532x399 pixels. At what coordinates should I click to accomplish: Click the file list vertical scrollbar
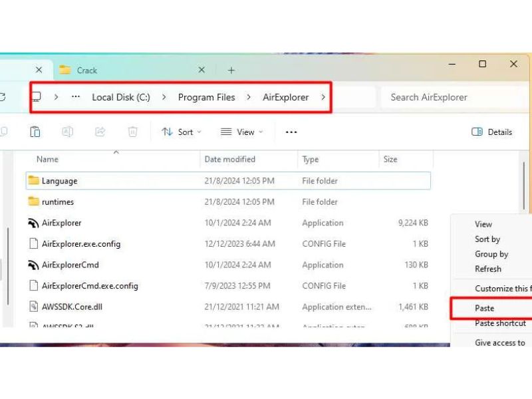[524, 186]
